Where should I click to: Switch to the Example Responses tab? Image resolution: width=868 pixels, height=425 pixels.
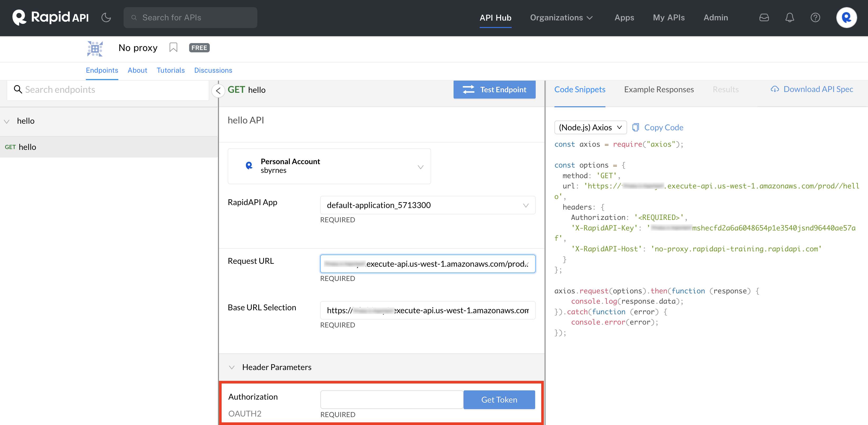pyautogui.click(x=659, y=89)
